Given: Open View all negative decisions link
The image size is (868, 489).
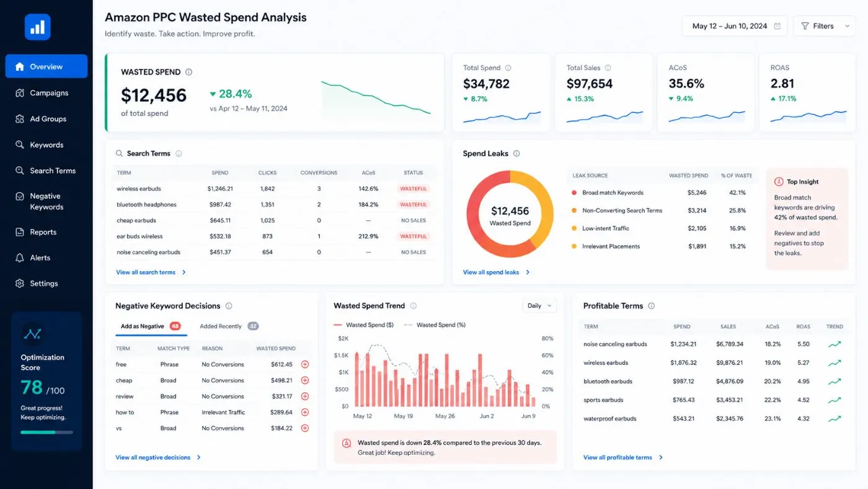Looking at the screenshot, I should click(158, 457).
